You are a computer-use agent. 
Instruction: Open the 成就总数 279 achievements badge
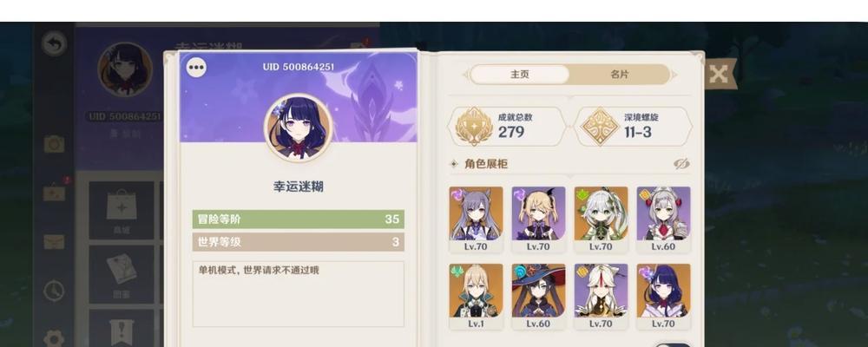pyautogui.click(x=507, y=126)
